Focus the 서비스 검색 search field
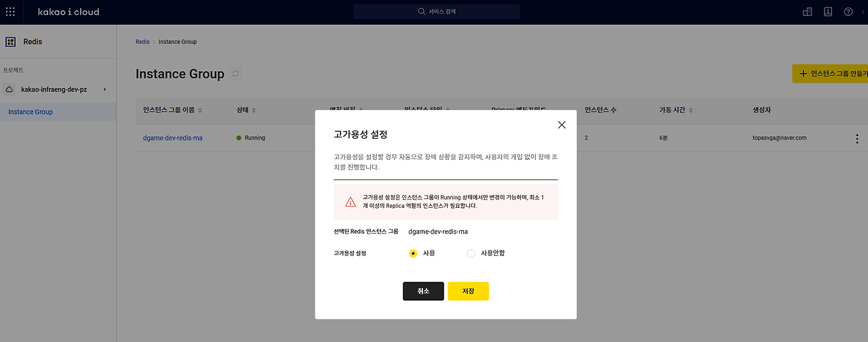The height and width of the screenshot is (342, 868). pos(436,12)
